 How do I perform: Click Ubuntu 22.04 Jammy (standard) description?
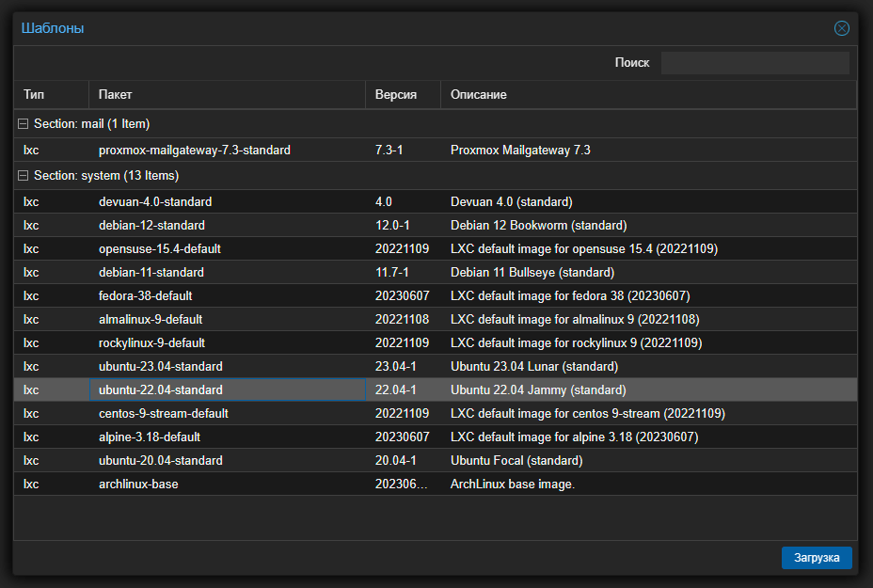[x=538, y=389]
